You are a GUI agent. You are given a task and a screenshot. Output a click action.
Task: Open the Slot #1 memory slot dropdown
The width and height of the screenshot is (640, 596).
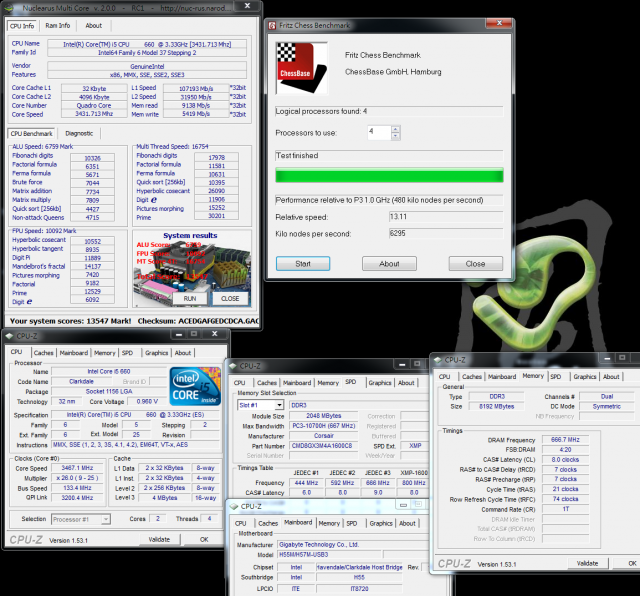click(279, 405)
